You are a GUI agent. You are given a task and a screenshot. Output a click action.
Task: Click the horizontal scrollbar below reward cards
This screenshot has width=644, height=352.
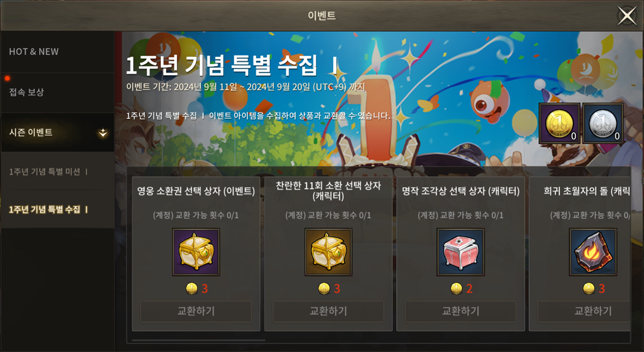[x=198, y=340]
